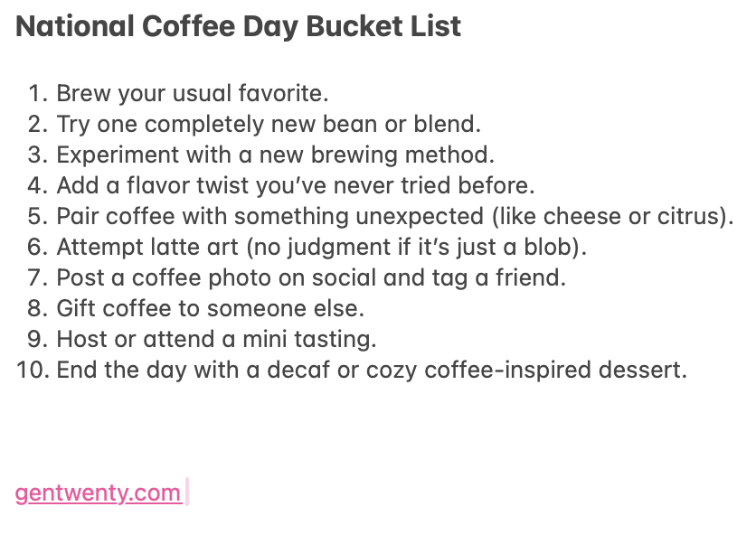Click the "Host or attend a mini tasting" line
The width and height of the screenshot is (756, 535).
(x=216, y=340)
